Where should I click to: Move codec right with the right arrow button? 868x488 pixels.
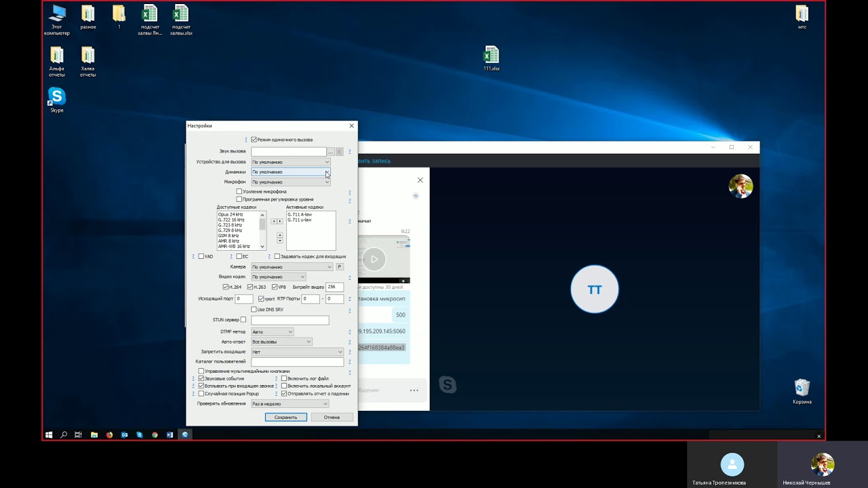(280, 221)
